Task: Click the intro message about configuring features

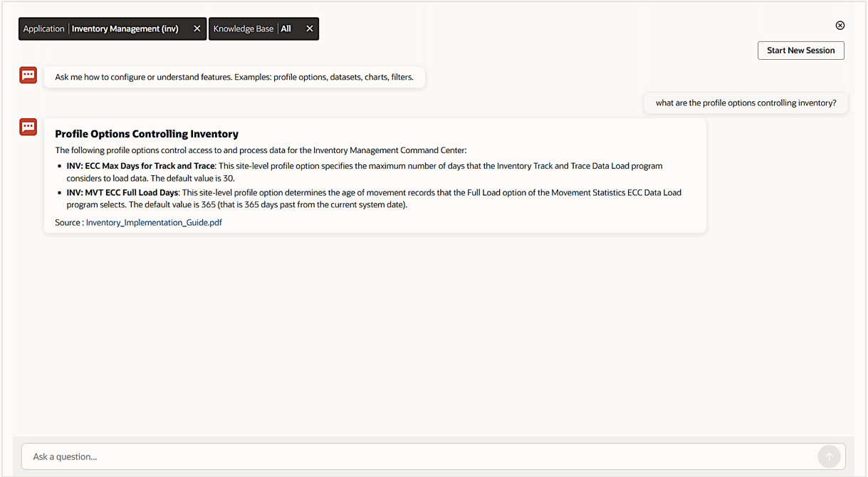Action: [x=234, y=77]
